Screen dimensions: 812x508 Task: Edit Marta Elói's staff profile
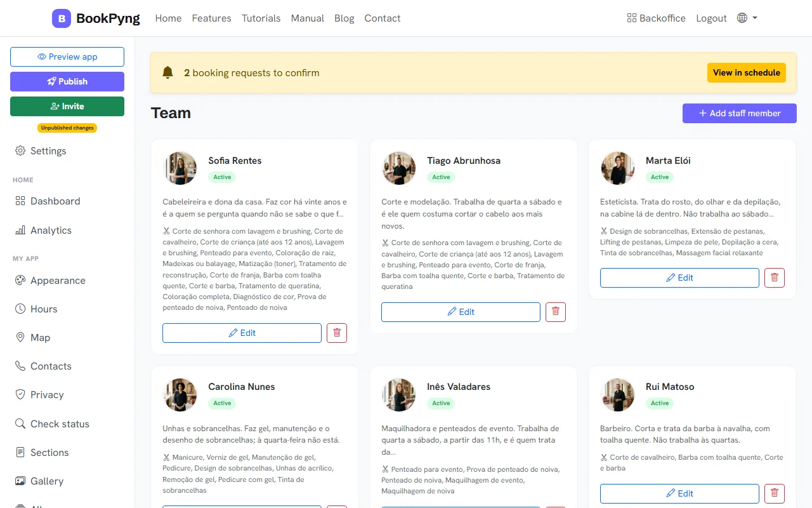[x=679, y=277]
